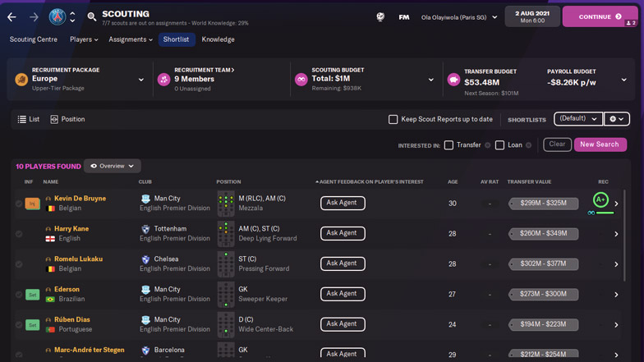Click the players list vertical scrollbar
This screenshot has height=362, width=644.
[x=624, y=235]
